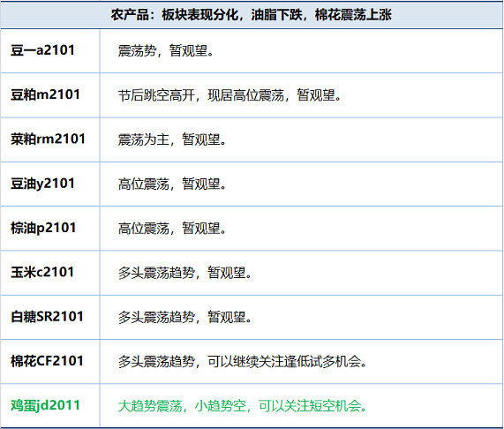Screen dimensions: 504x429
Task: Click the 高位震荡 comment in 棕油 row
Action: [x=172, y=228]
